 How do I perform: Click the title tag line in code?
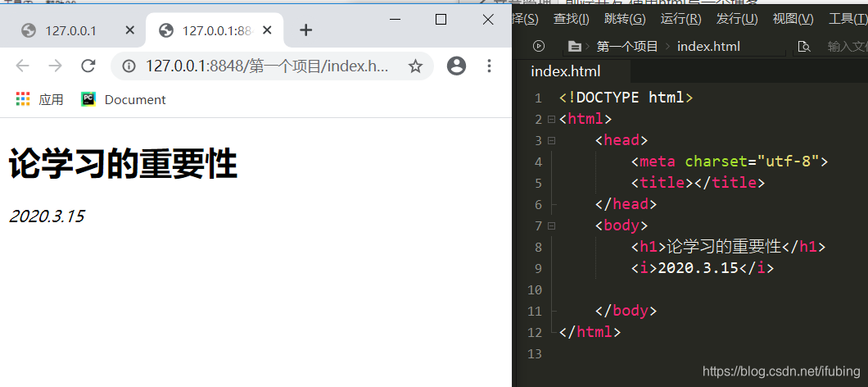(698, 183)
